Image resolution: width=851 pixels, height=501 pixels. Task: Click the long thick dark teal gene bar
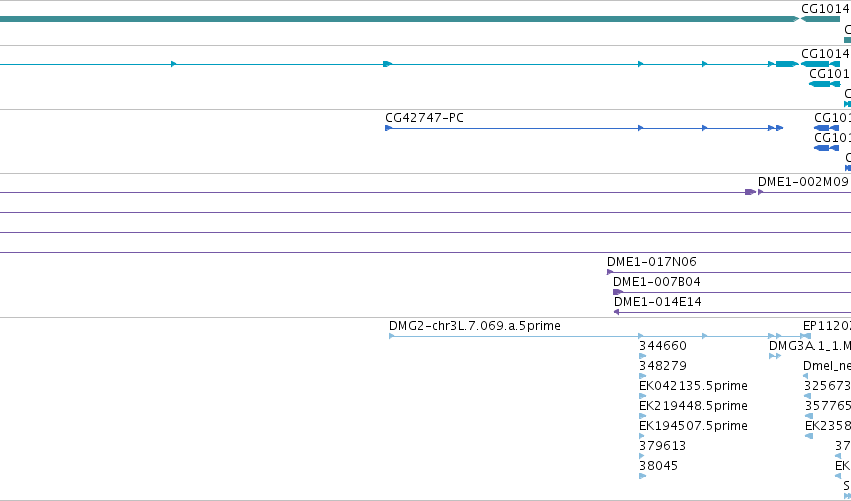click(x=399, y=19)
